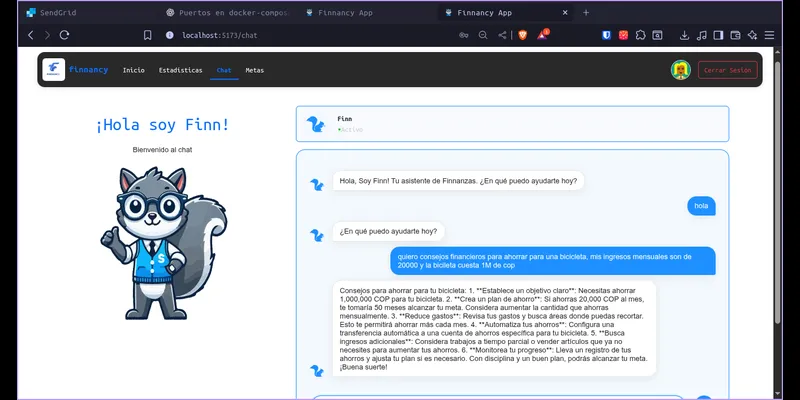The height and width of the screenshot is (400, 800).
Task: Click the zoom magnifier icon in address bar
Action: [483, 35]
